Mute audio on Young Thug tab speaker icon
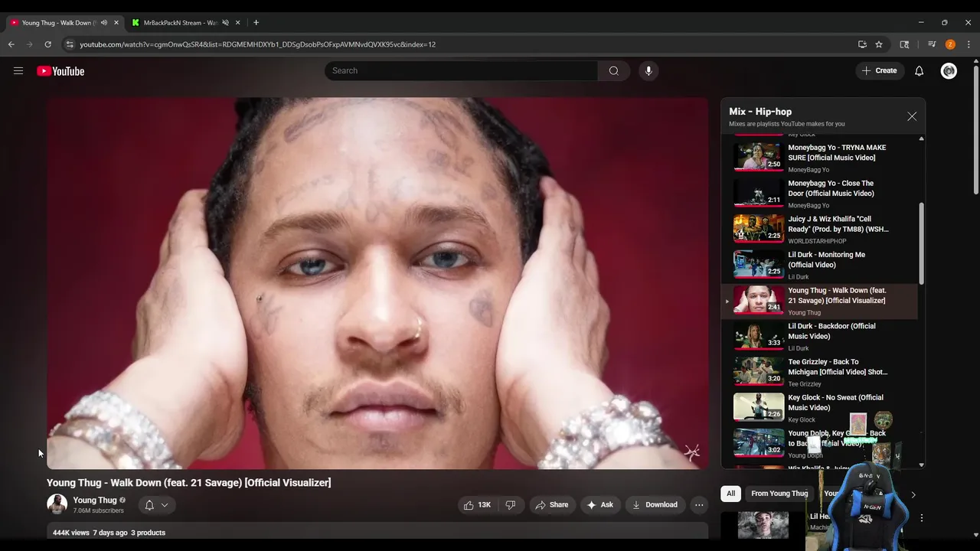The height and width of the screenshot is (551, 980). 104,23
